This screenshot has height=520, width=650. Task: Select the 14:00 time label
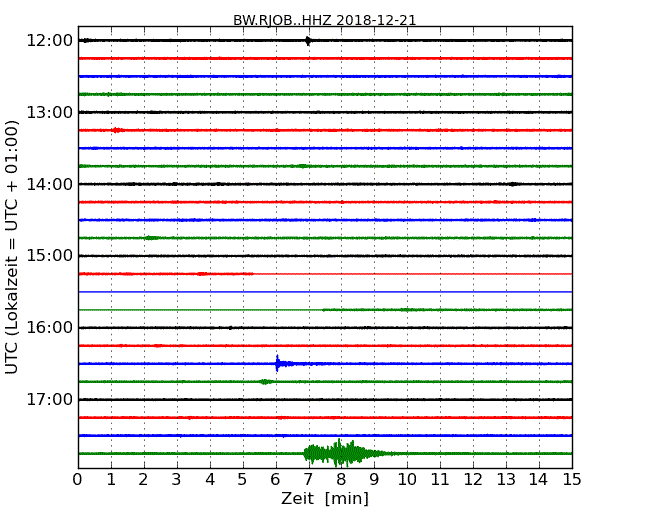click(x=50, y=184)
